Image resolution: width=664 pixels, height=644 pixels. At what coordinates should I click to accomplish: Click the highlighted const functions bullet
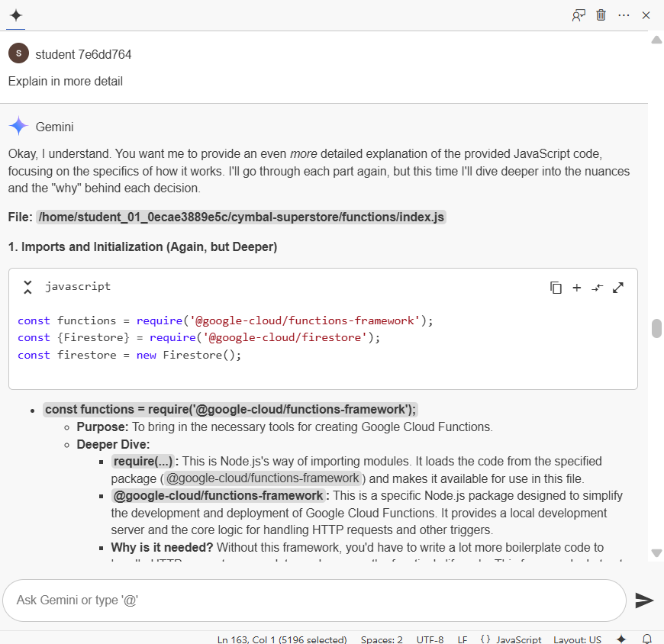click(230, 410)
